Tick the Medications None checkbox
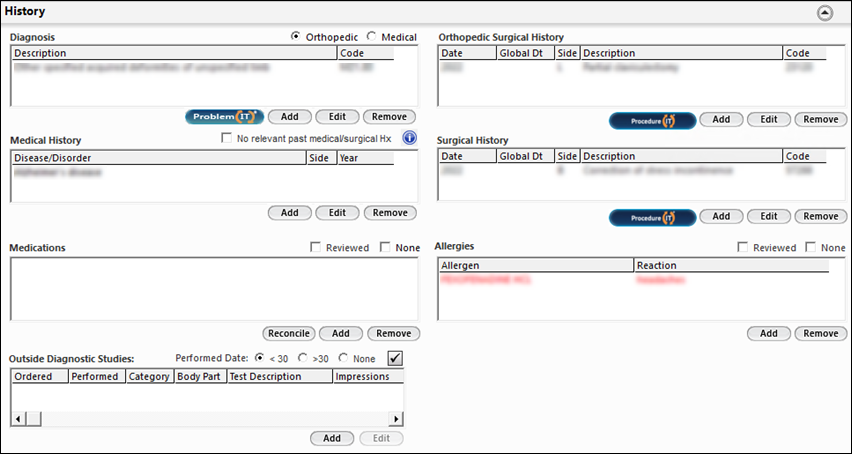Screen dimensions: 852x454 tap(385, 248)
